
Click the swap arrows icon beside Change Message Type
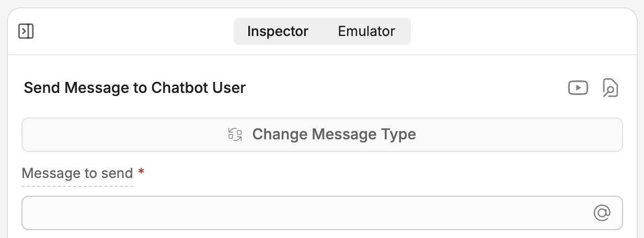pos(235,135)
